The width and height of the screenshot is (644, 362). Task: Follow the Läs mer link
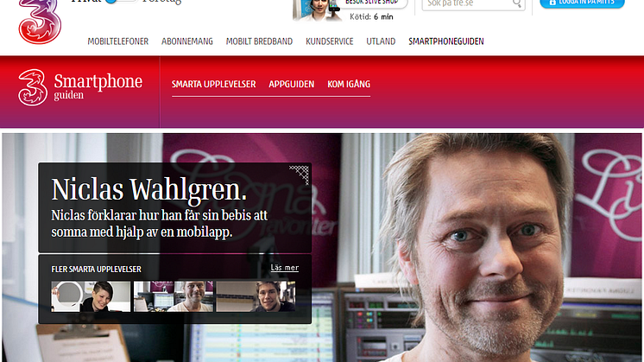285,268
